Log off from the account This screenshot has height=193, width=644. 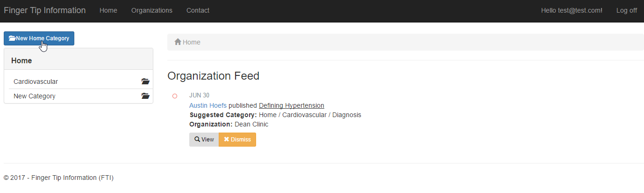pos(626,10)
